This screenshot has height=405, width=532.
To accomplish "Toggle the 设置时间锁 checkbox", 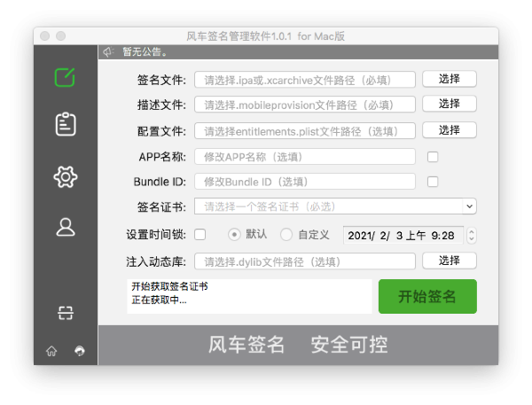I will coord(199,234).
